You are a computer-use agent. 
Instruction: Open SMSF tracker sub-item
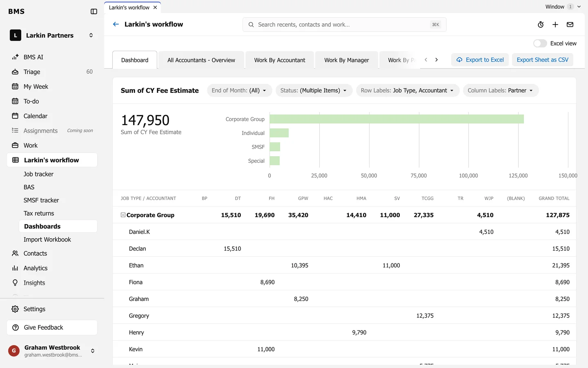pyautogui.click(x=58, y=200)
